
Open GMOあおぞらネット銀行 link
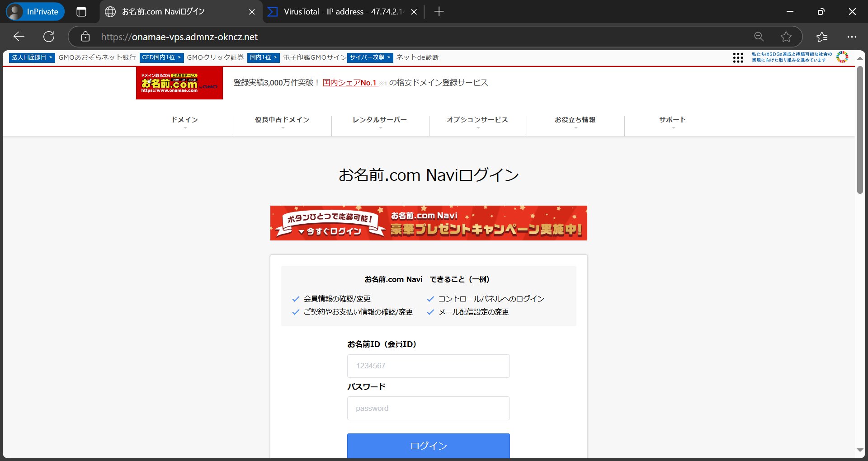pyautogui.click(x=97, y=57)
